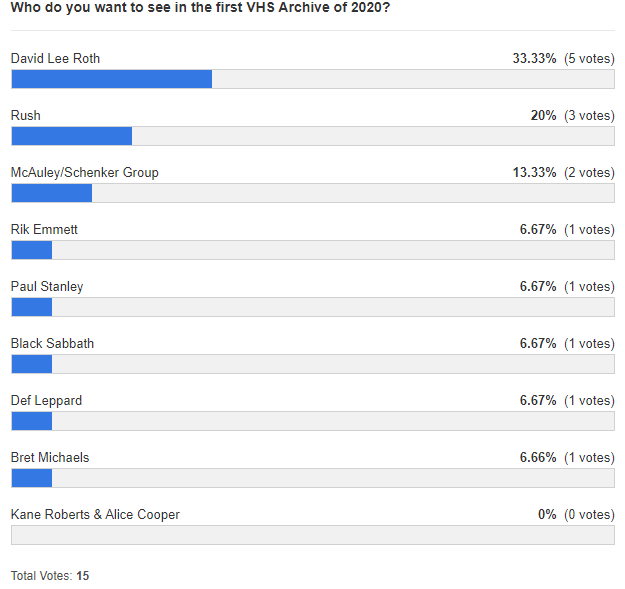Select the Def Leppard option label
This screenshot has width=625, height=589.
[46, 401]
